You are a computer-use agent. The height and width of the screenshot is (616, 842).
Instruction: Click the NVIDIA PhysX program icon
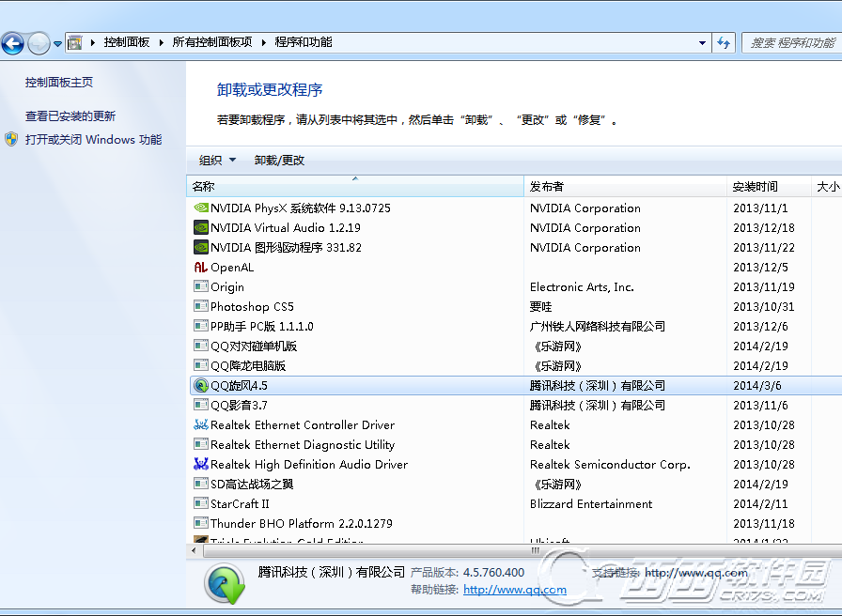pyautogui.click(x=201, y=208)
